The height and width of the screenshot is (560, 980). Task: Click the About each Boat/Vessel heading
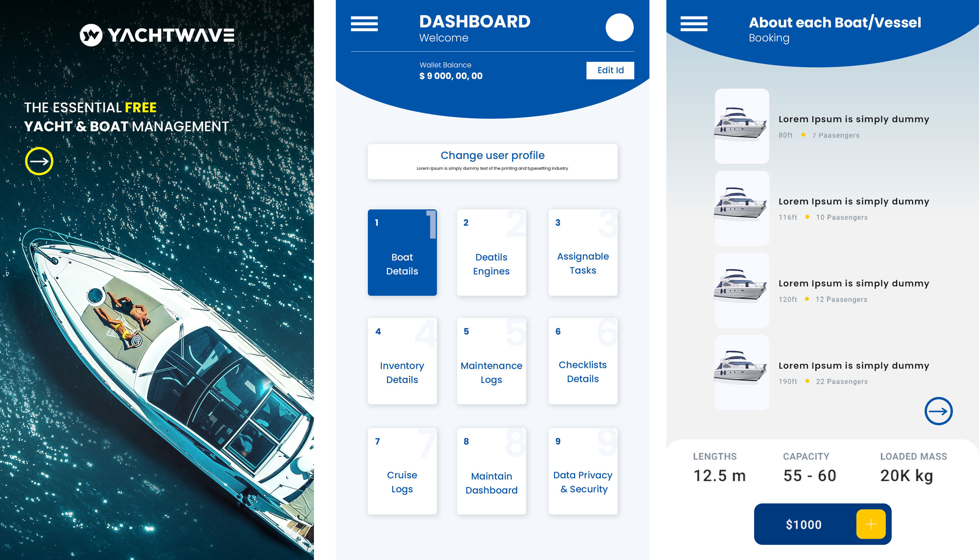pos(835,22)
